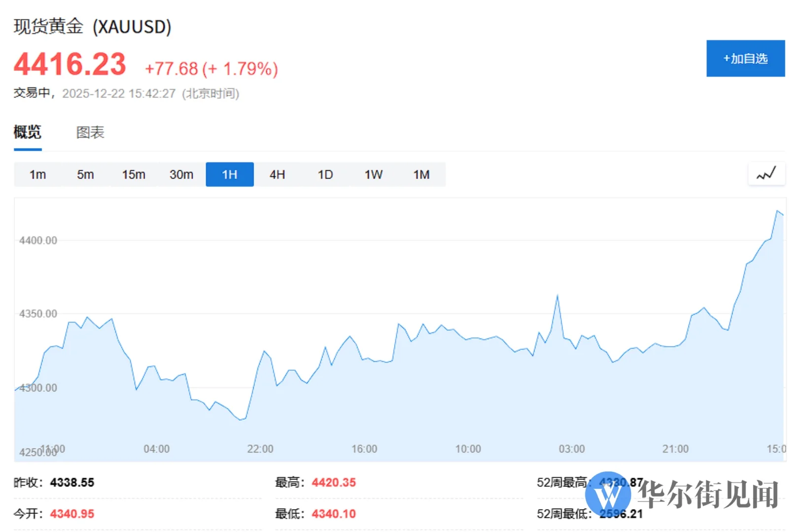Click the 16:00 x-axis label
The width and height of the screenshot is (793, 532).
[x=364, y=449]
